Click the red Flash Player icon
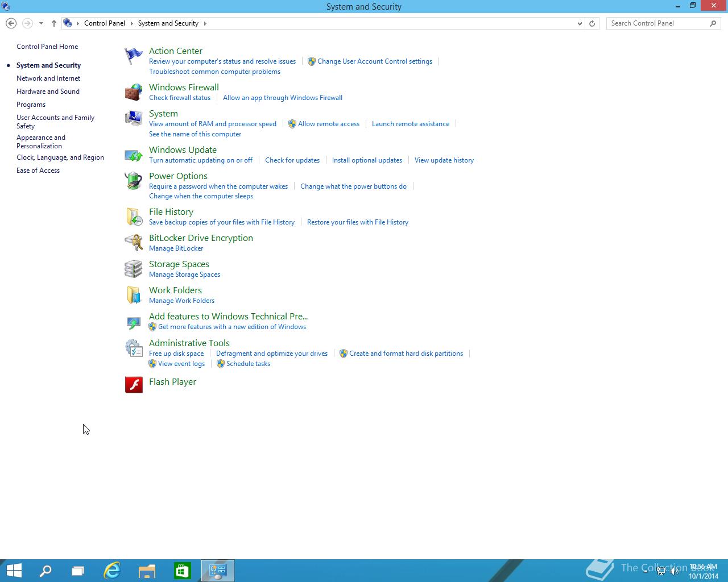Image resolution: width=728 pixels, height=582 pixels. (x=134, y=385)
